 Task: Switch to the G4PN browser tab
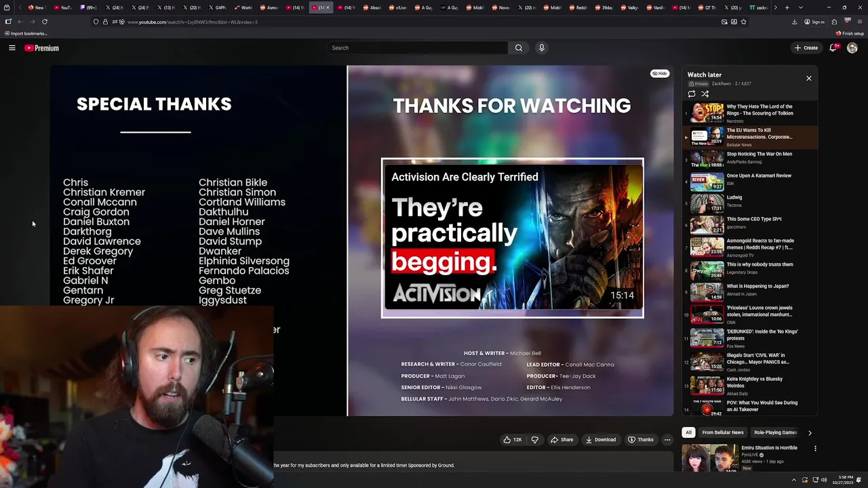[x=218, y=7]
